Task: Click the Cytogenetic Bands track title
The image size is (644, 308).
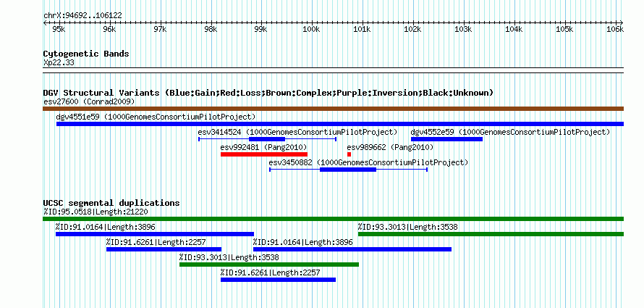Action: (x=86, y=54)
